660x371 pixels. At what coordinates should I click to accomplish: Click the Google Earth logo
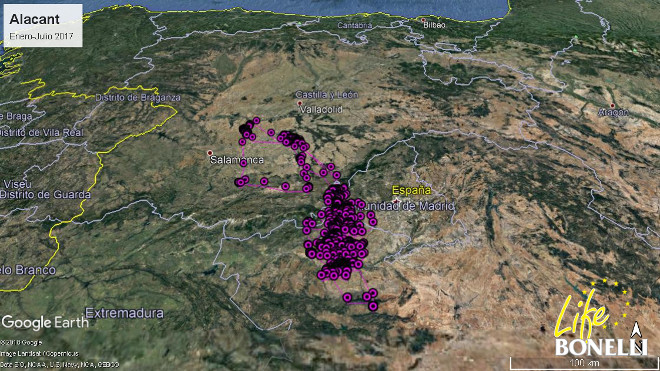click(x=45, y=323)
